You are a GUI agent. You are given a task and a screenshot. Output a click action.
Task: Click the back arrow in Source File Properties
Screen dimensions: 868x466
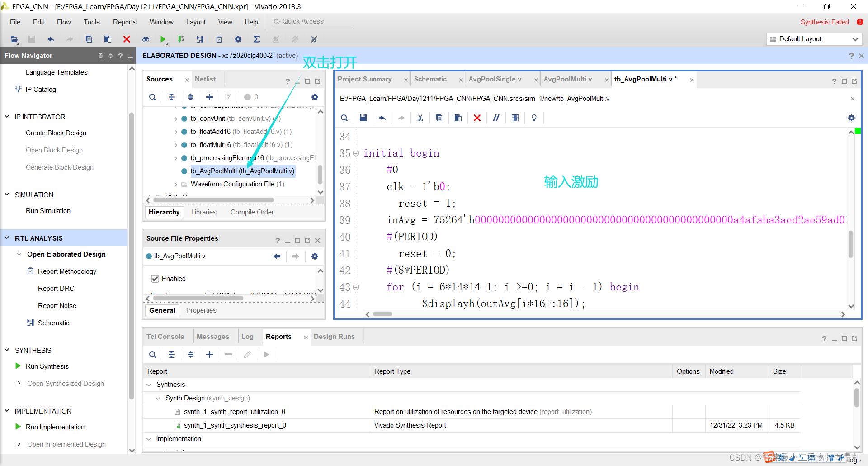point(277,256)
